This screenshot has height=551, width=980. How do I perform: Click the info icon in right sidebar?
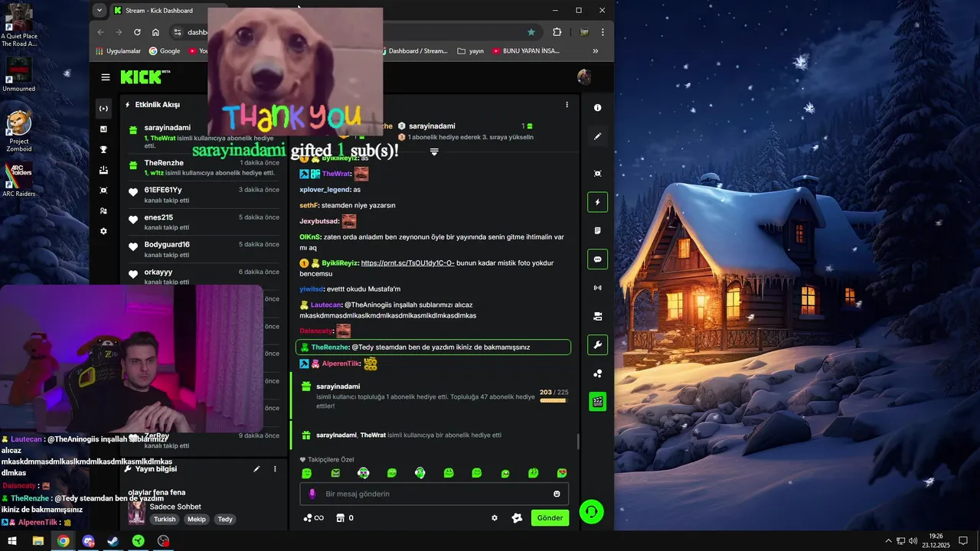tap(598, 108)
